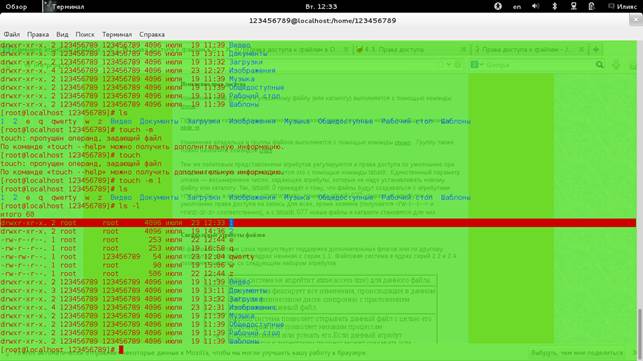Click window title 123456789@localhost:/home/123456789
Image resolution: width=643 pixels, height=361 pixels.
(x=322, y=21)
